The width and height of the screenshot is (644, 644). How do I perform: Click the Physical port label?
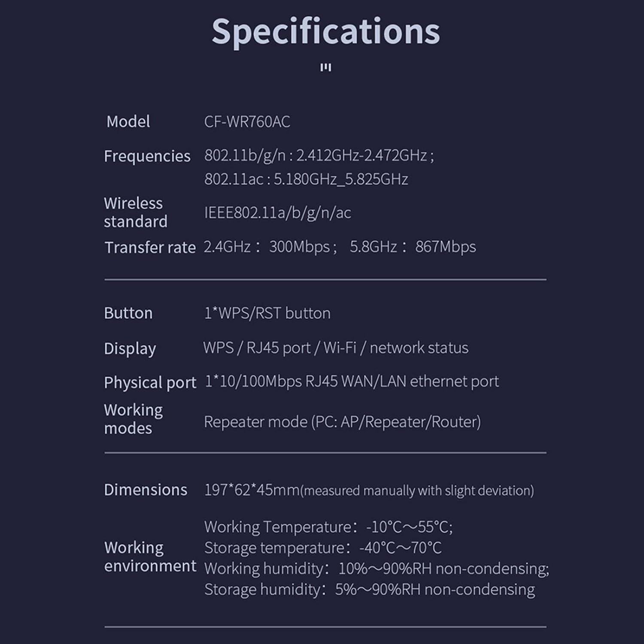pyautogui.click(x=150, y=383)
